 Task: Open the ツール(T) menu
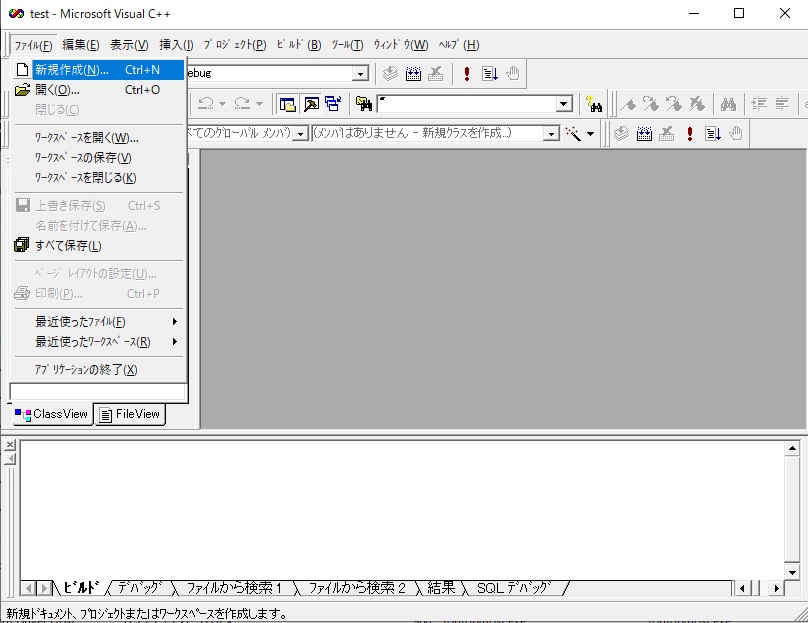[347, 45]
